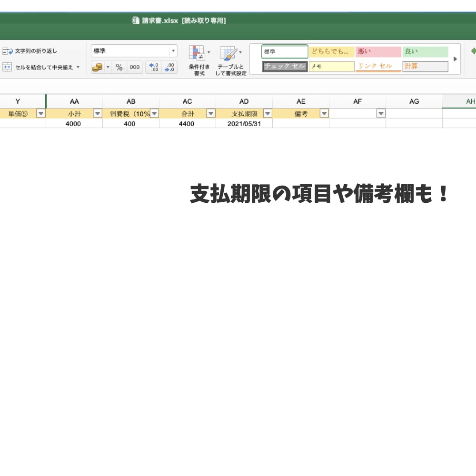
Task: Expand conditional formatting dropdown arrow
Action: coord(209,52)
